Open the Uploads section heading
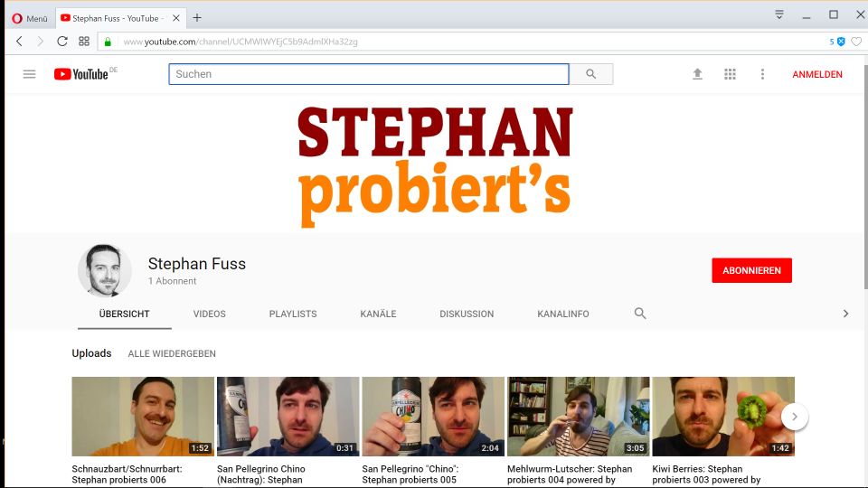Image resolution: width=868 pixels, height=488 pixels. (91, 353)
